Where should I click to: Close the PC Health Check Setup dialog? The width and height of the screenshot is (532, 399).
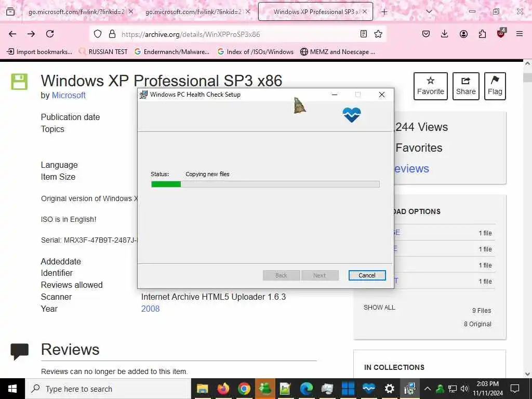[382, 95]
